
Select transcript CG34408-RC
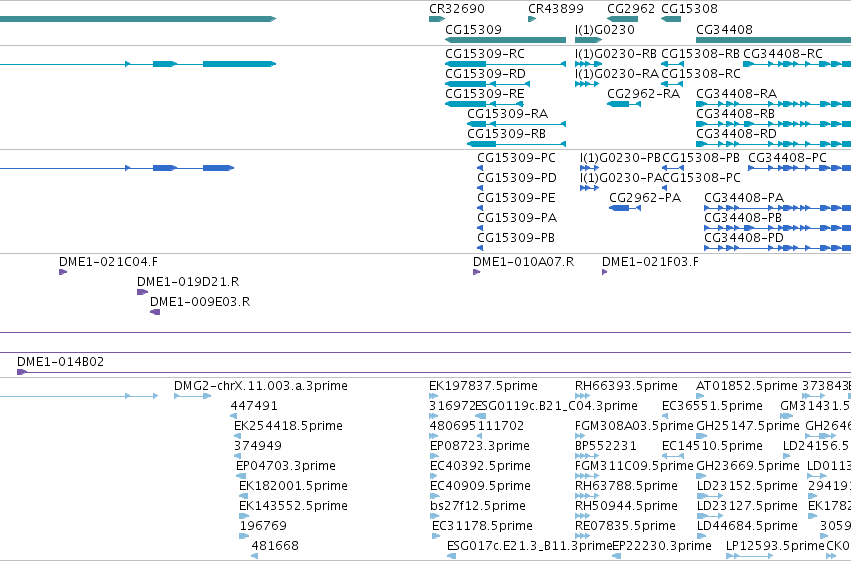pyautogui.click(x=797, y=64)
